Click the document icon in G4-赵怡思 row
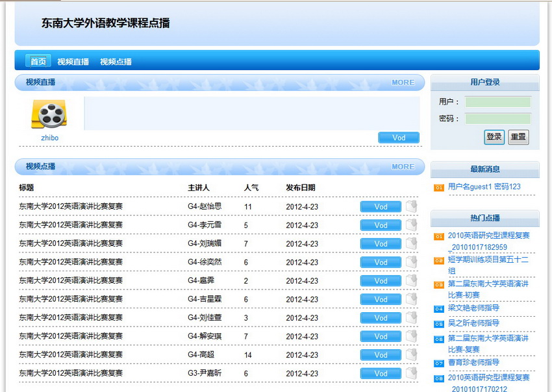The height and width of the screenshot is (392, 552). [x=412, y=206]
